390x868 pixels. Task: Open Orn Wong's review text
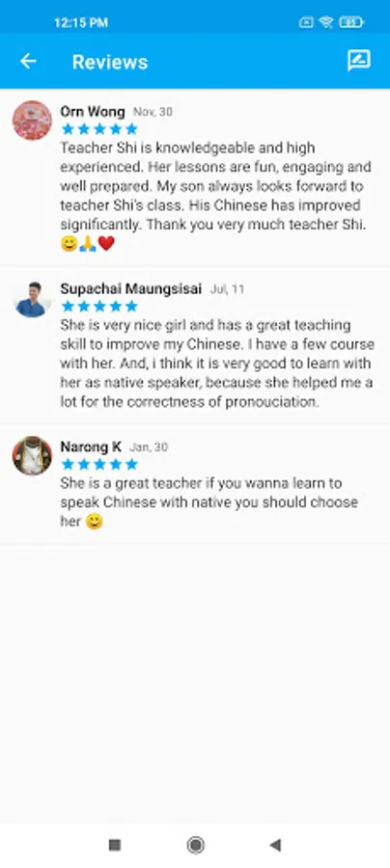coord(216,196)
